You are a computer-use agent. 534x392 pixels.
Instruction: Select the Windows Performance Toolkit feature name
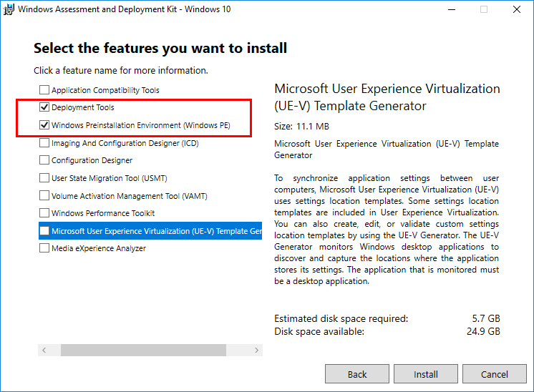(103, 213)
